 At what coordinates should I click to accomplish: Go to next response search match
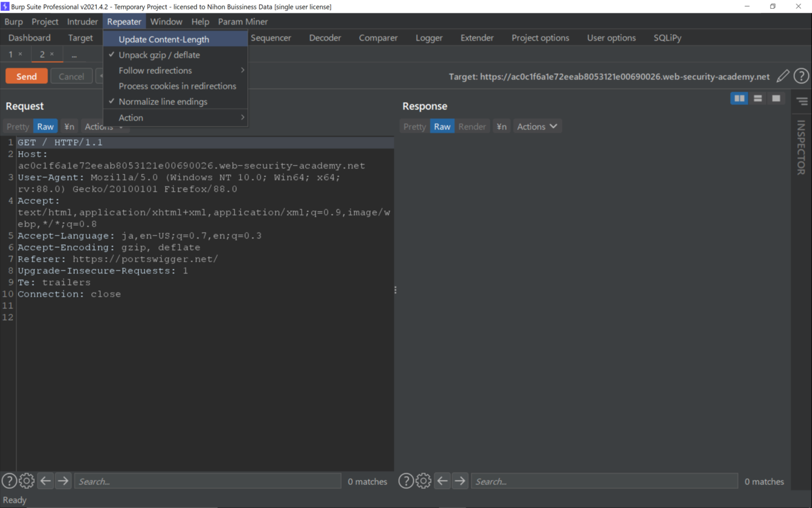pos(459,481)
